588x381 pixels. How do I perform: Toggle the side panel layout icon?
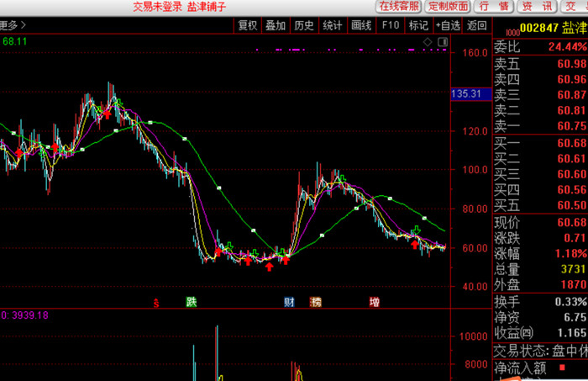pyautogui.click(x=443, y=42)
